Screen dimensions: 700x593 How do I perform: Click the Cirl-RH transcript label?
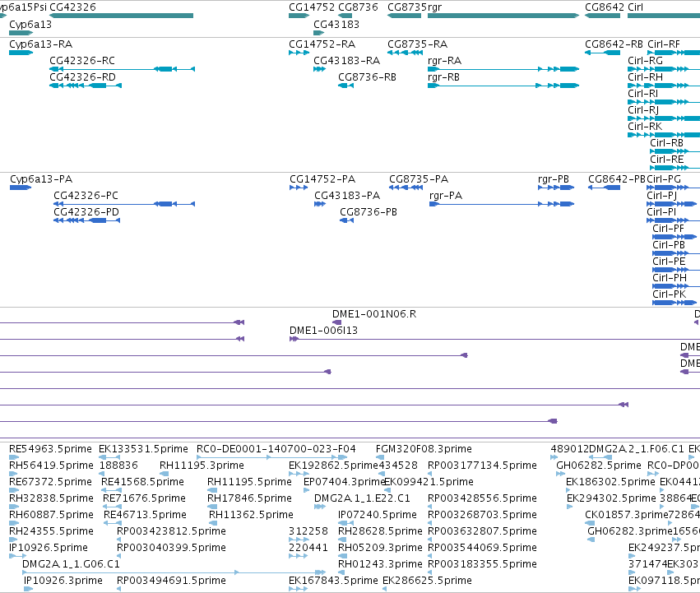coord(645,77)
